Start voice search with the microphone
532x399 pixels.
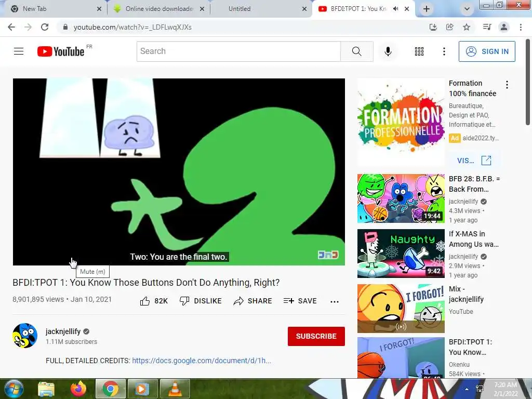click(388, 51)
